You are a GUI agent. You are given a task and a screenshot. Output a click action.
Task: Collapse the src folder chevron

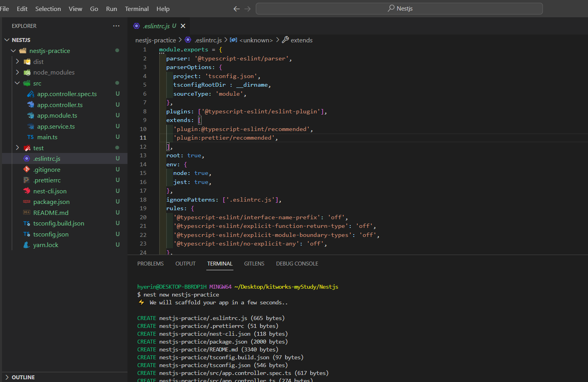click(17, 83)
